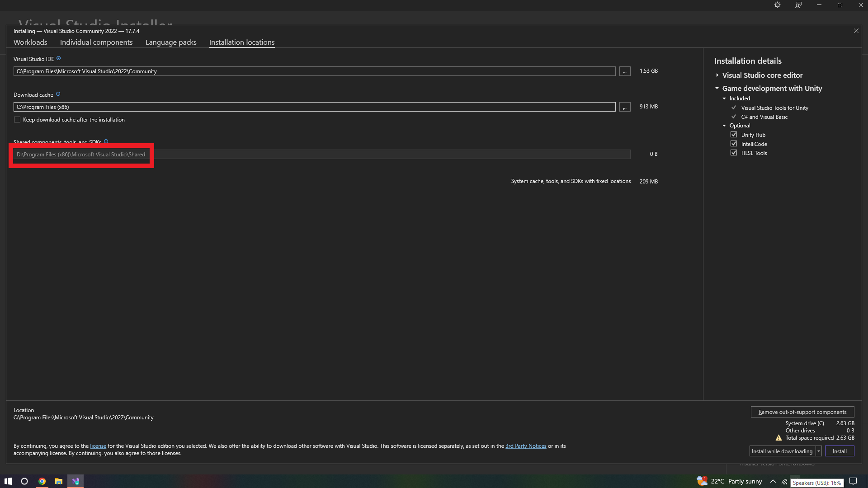Click info icon next to Visual Studio IDE

tap(58, 58)
